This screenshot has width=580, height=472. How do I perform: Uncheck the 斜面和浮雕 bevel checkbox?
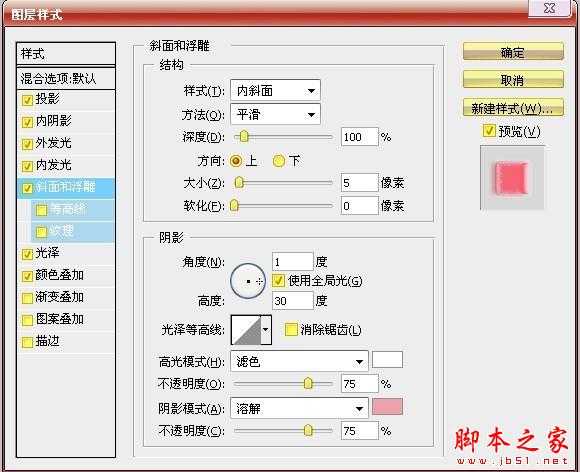click(27, 188)
